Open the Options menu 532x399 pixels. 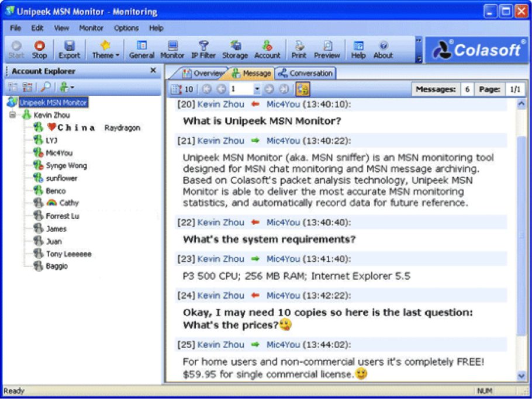126,28
